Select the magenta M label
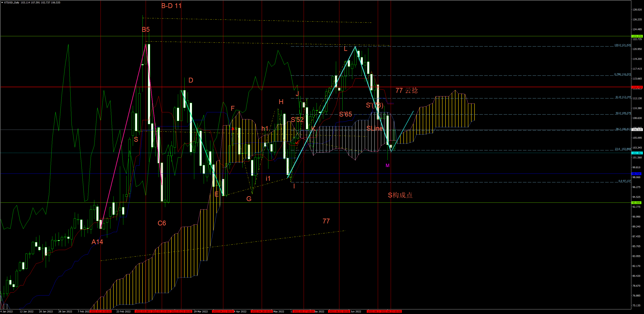Screen dimensions: 644x314 (x=387, y=165)
